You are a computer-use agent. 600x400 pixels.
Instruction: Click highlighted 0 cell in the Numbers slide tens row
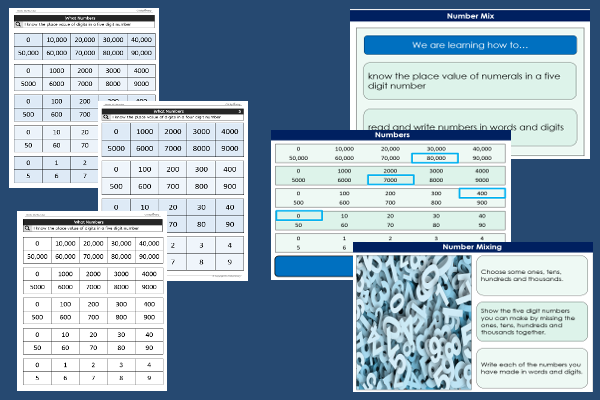(x=299, y=216)
